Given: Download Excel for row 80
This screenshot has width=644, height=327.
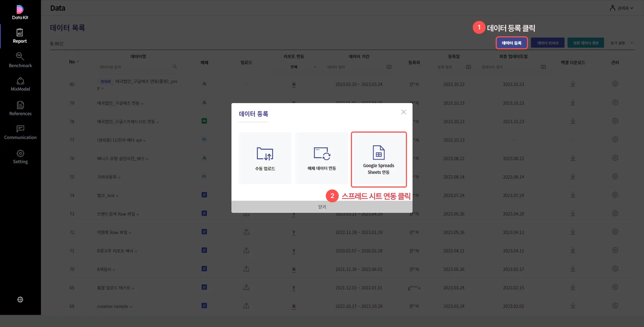Looking at the screenshot, I should (573, 84).
